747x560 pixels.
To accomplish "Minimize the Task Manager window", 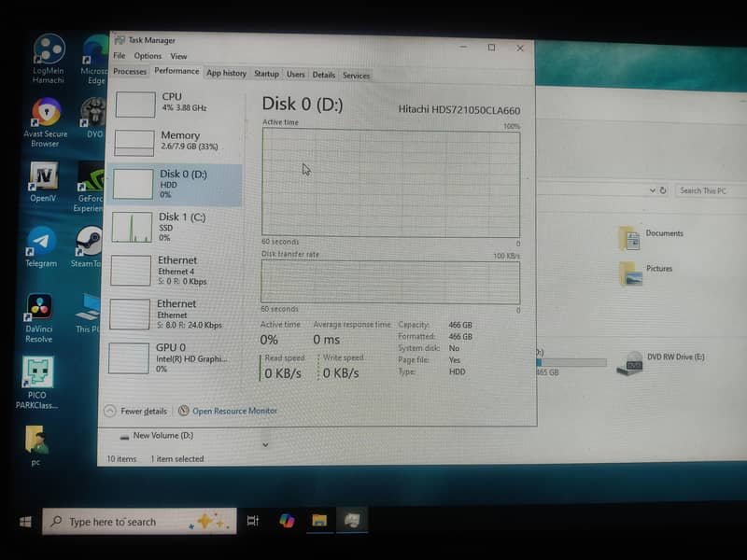I will pyautogui.click(x=463, y=48).
